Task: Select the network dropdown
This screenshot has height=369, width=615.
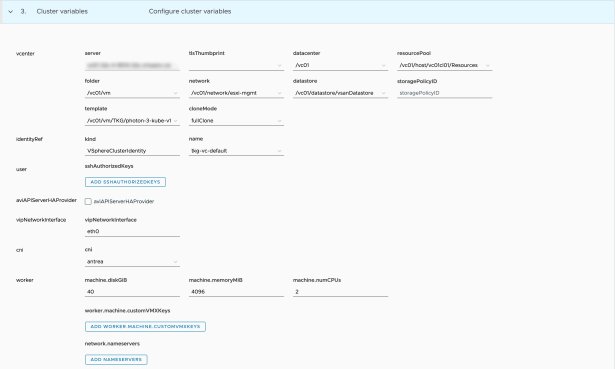Action: (x=236, y=93)
